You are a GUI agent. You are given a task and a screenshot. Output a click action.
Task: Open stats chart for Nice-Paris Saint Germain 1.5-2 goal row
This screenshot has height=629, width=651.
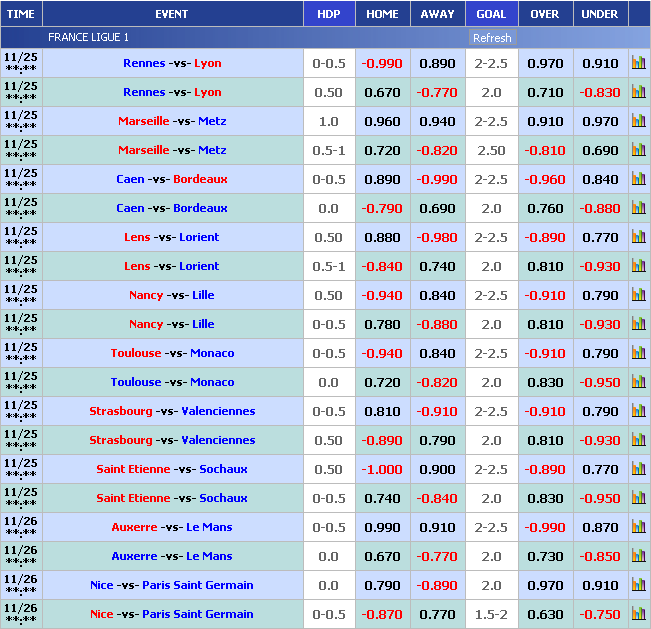(638, 614)
